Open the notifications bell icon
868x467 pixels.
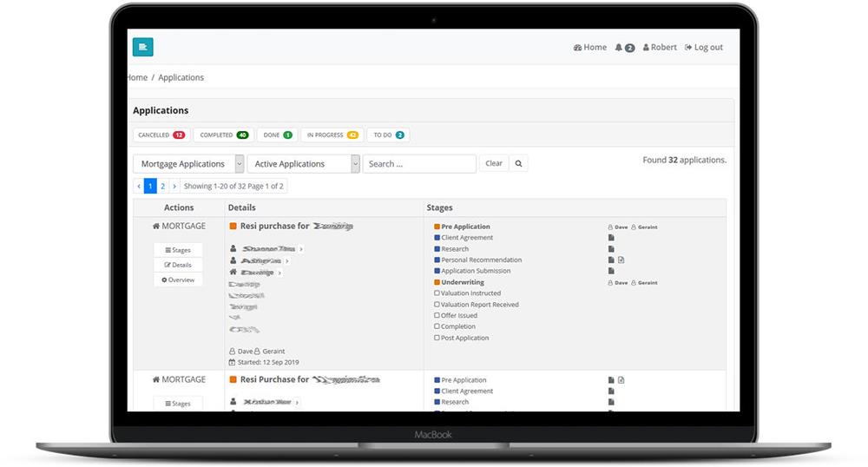pos(619,48)
